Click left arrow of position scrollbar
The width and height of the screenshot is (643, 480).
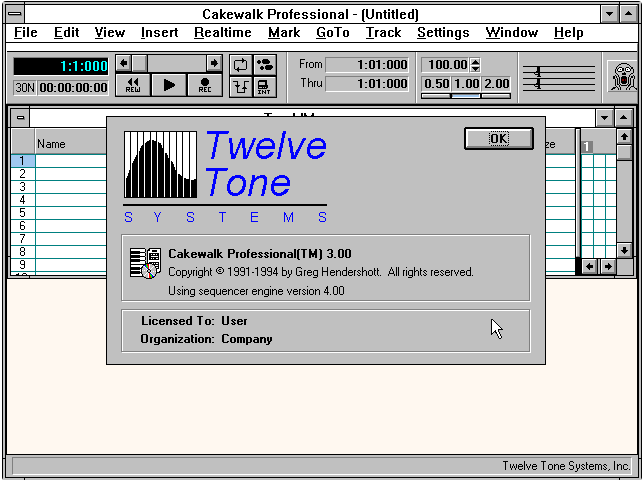click(123, 64)
